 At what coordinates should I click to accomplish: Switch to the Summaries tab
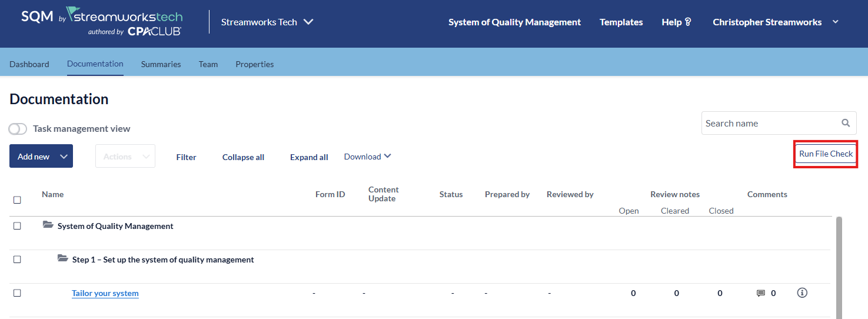(x=161, y=64)
